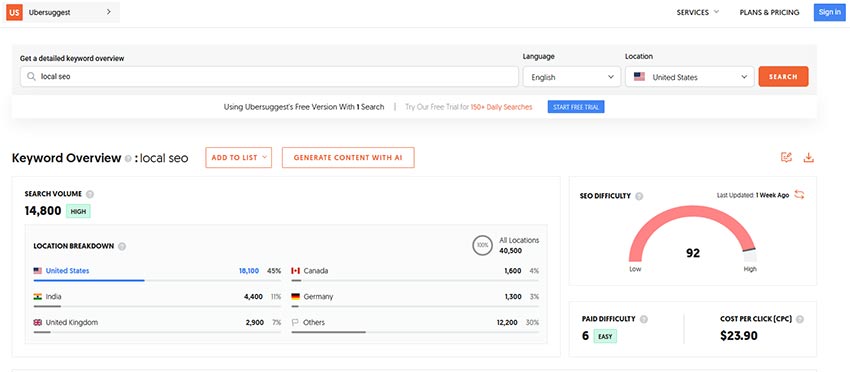Click the Canada flag icon
Screen dimensions: 850x372
click(x=295, y=271)
